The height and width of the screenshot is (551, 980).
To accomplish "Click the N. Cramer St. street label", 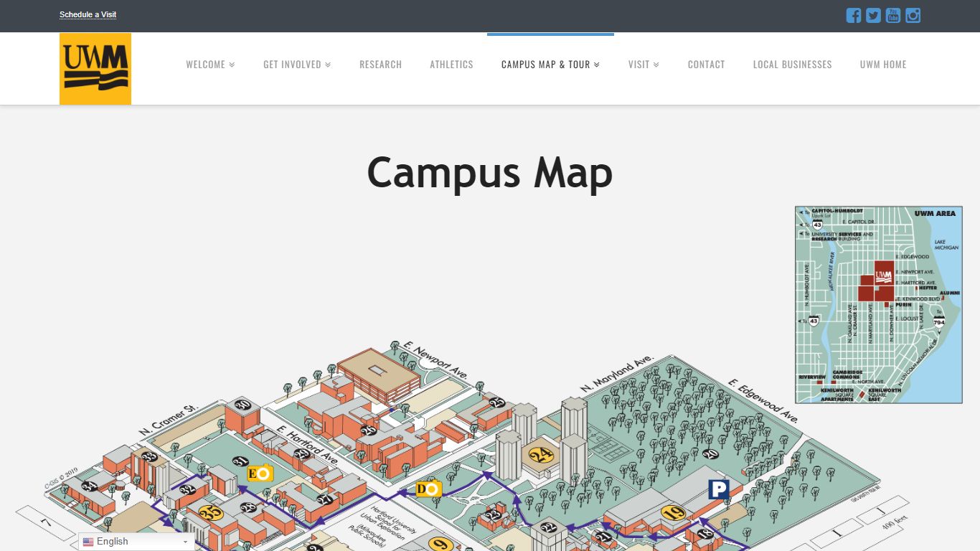I will click(168, 420).
